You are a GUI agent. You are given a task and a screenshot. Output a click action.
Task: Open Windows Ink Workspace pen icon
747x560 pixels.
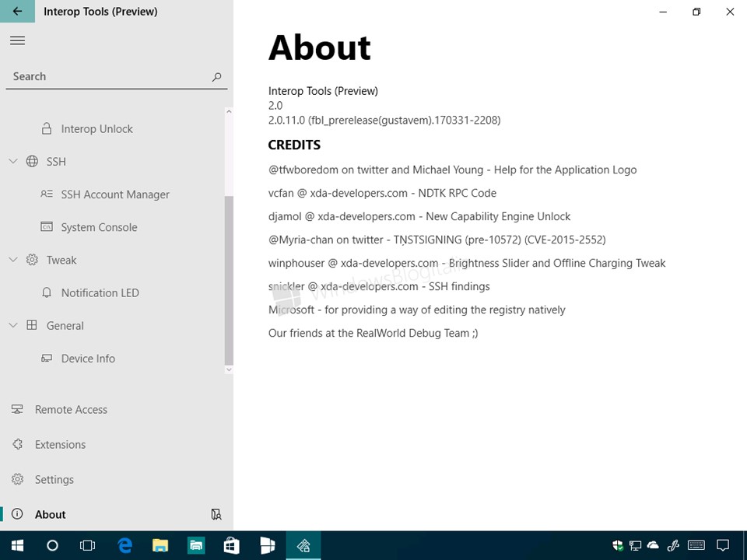click(x=673, y=545)
